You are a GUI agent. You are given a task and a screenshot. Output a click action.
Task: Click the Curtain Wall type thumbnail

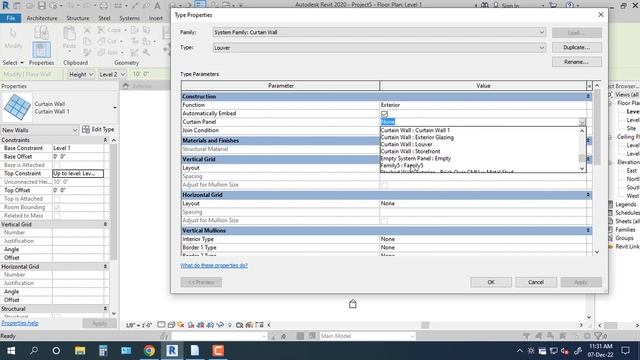[x=17, y=107]
